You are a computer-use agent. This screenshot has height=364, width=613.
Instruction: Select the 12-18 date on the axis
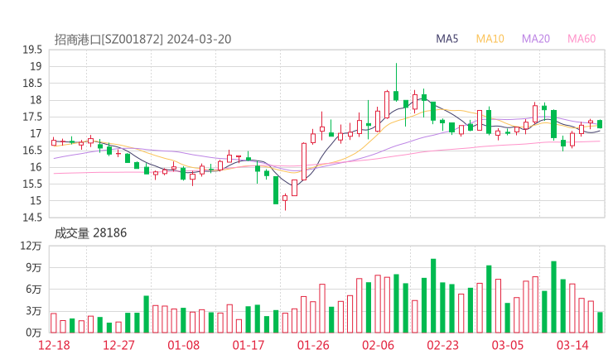coord(54,345)
